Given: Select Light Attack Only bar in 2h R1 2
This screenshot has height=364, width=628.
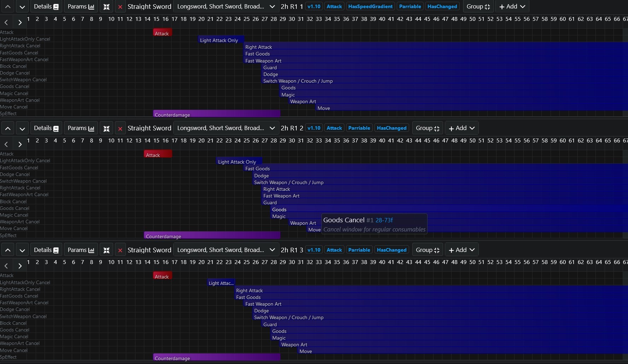Looking at the screenshot, I should (239, 162).
